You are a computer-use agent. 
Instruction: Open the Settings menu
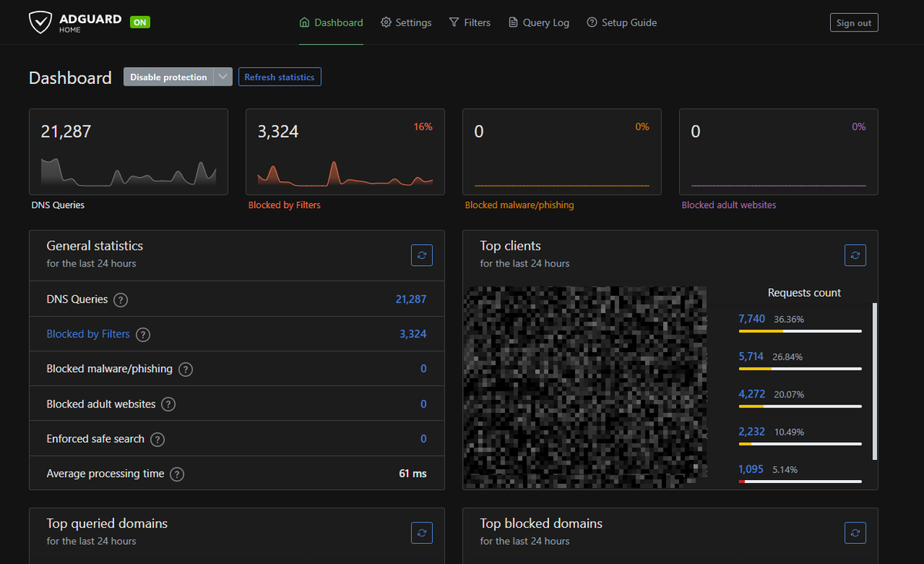(x=406, y=22)
